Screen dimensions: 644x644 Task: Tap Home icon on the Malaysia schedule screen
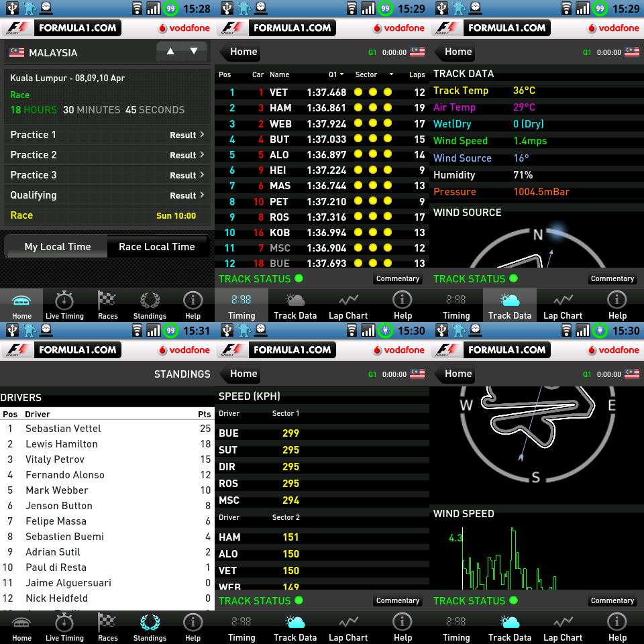(x=21, y=305)
